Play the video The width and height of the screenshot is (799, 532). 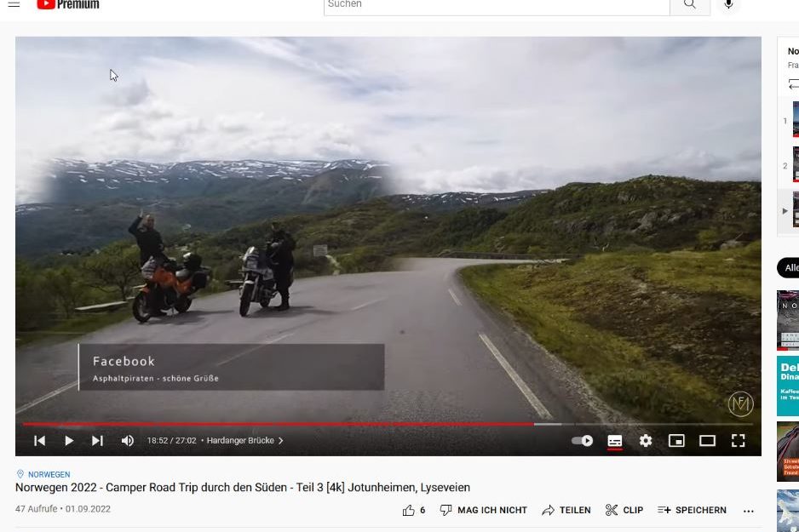coord(69,441)
